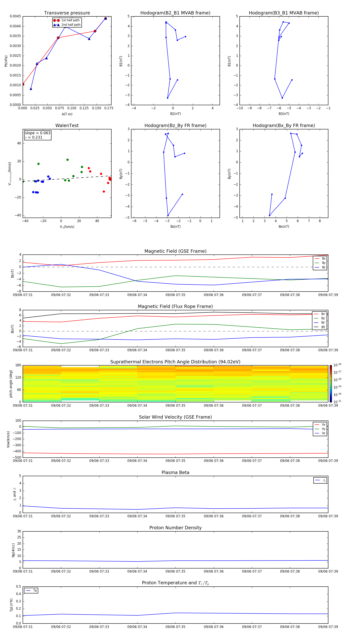Click the 'Hodogram(B3_B1 MVAB frame)' title
351x644 pixels.
click(284, 13)
